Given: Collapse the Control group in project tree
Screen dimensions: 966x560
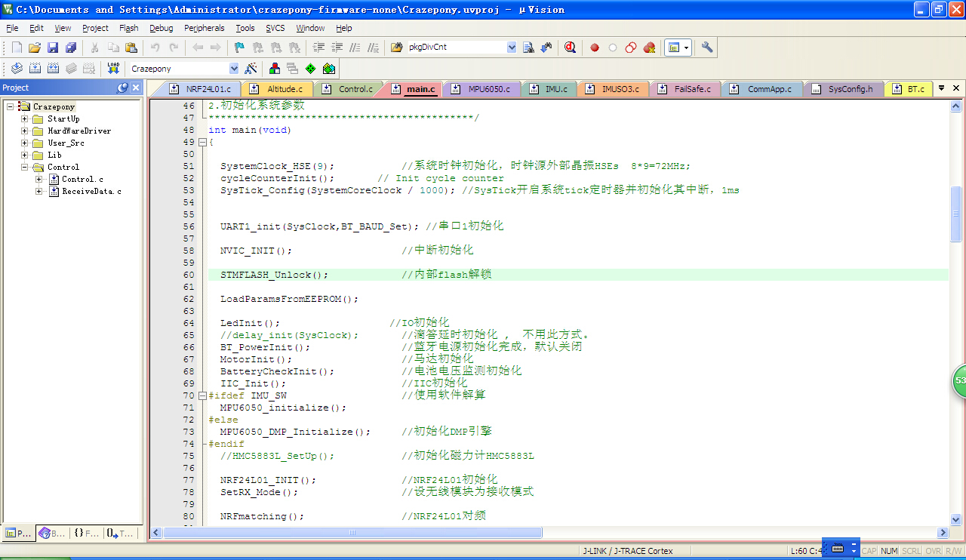Looking at the screenshot, I should pyautogui.click(x=25, y=167).
